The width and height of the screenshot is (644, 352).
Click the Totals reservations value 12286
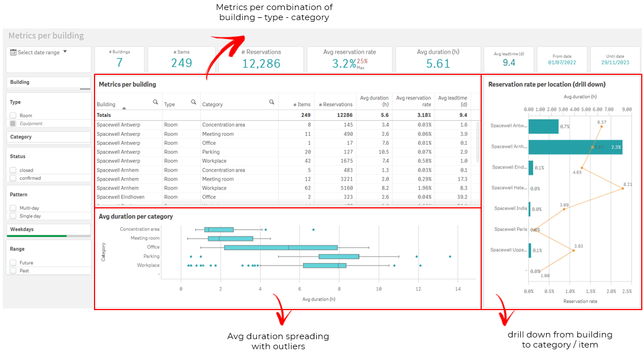(x=345, y=115)
